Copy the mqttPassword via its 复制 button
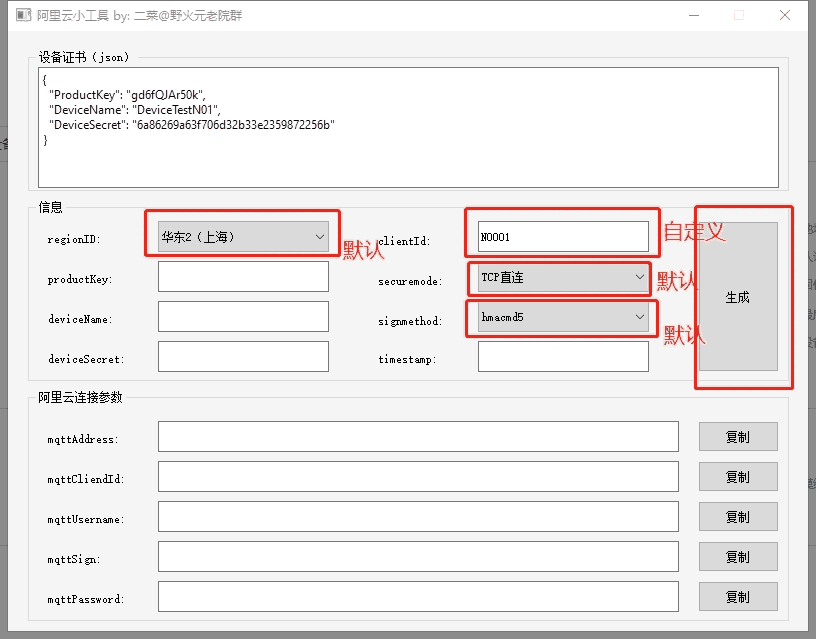816x639 pixels. (x=737, y=597)
